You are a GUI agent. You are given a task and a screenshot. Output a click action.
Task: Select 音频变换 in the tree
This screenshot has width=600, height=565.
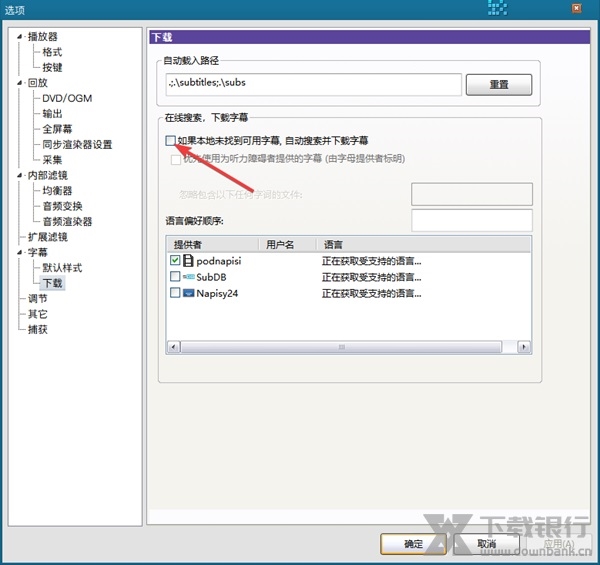point(62,206)
